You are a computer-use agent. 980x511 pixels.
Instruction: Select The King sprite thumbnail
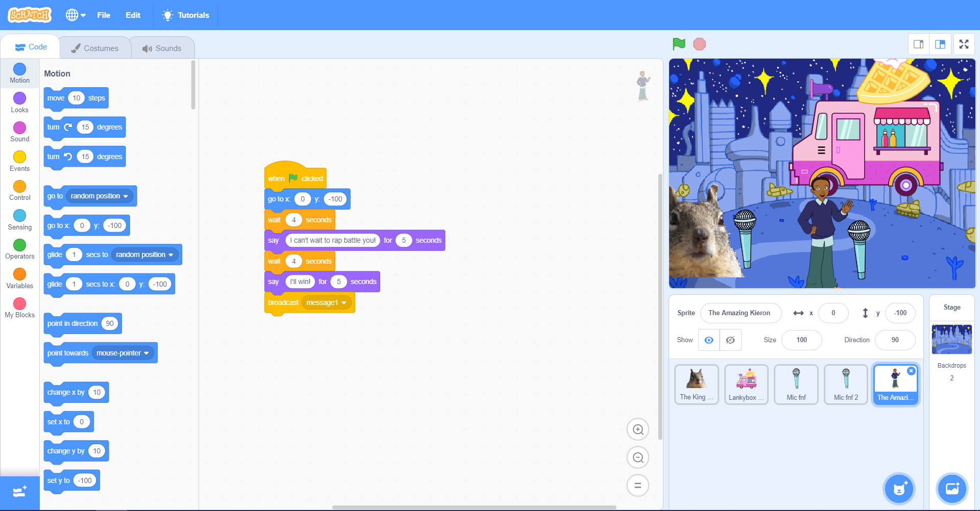pos(696,385)
